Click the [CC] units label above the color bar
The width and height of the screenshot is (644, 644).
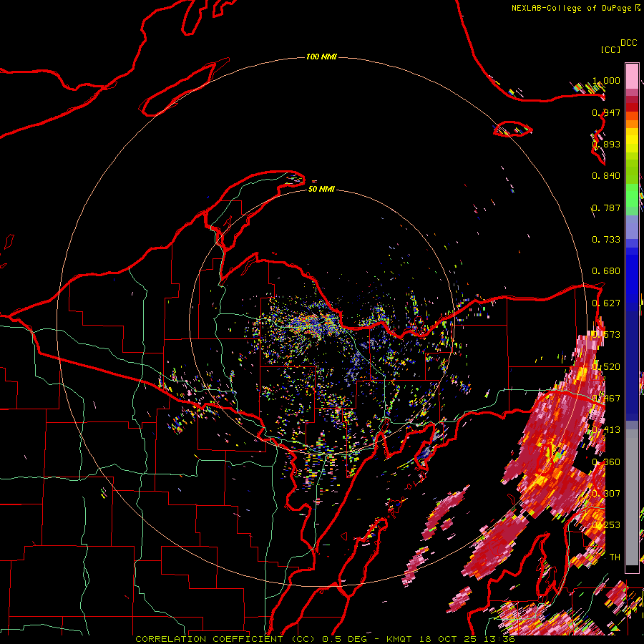tap(610, 49)
